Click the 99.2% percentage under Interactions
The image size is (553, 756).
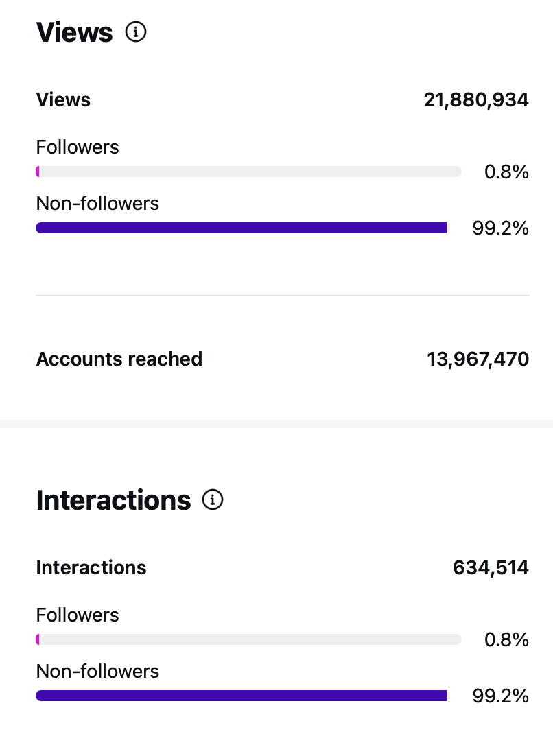coord(500,696)
